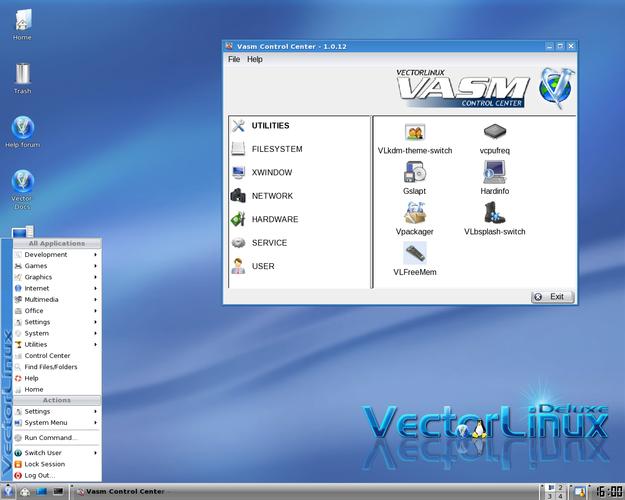Click the house icon in the taskbar
625x500 pixels.
pos(25,492)
